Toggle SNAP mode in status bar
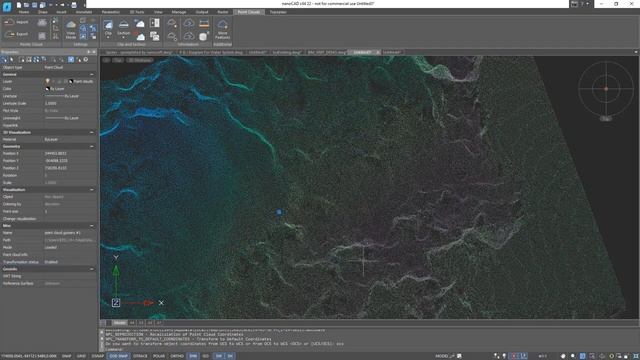This screenshot has height=360, width=640. pyautogui.click(x=66, y=356)
